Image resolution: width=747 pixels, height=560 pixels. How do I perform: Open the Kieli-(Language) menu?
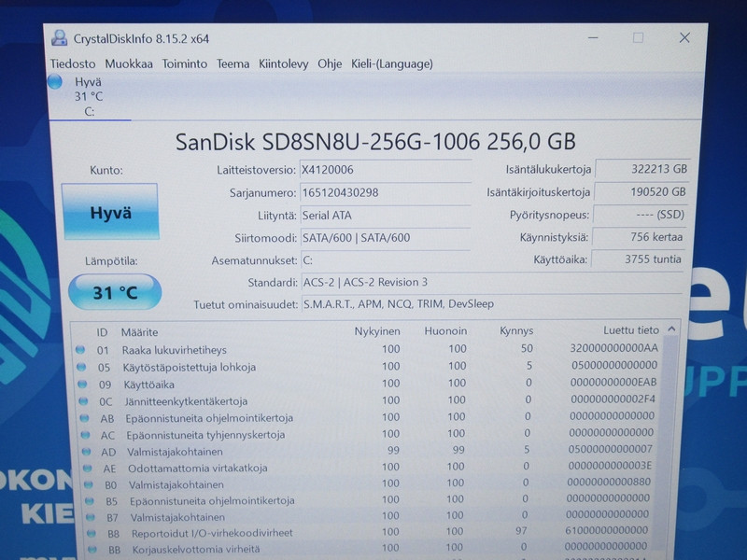392,63
